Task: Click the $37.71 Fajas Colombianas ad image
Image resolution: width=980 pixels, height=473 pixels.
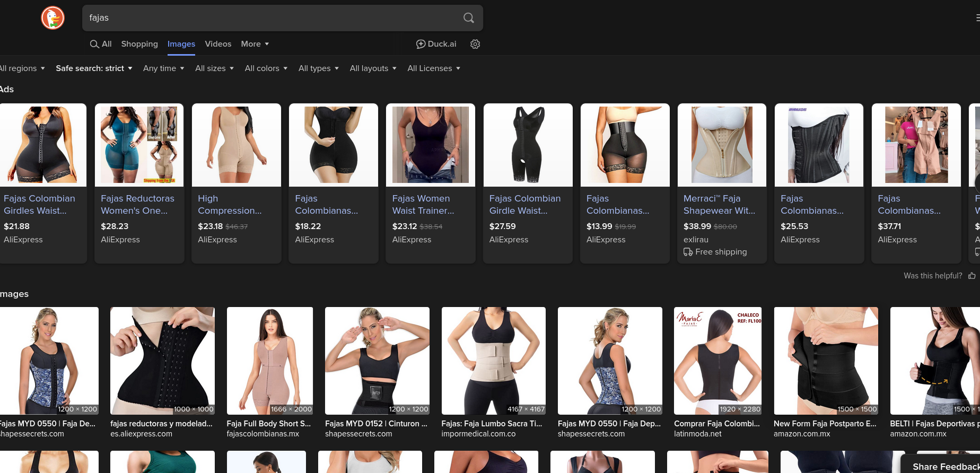Action: 916,145
